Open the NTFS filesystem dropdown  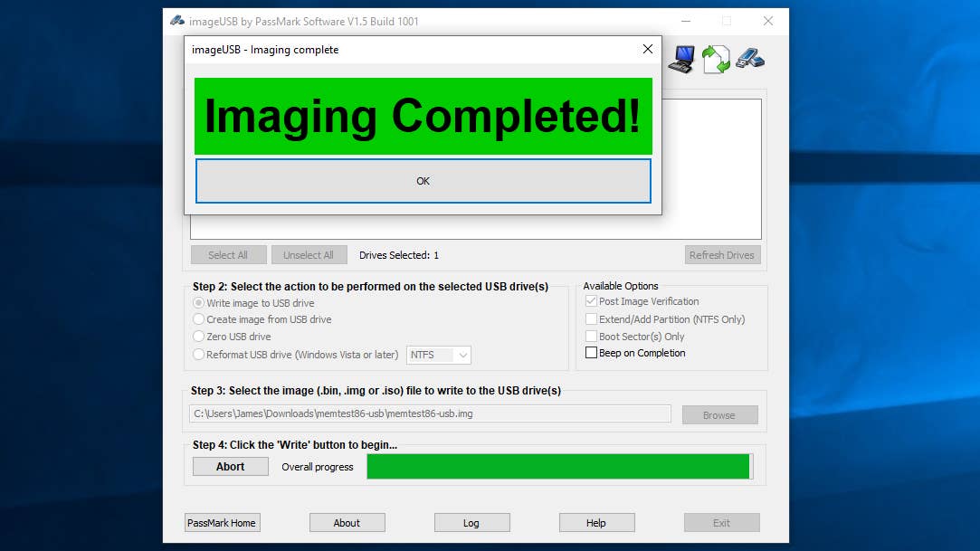click(462, 355)
